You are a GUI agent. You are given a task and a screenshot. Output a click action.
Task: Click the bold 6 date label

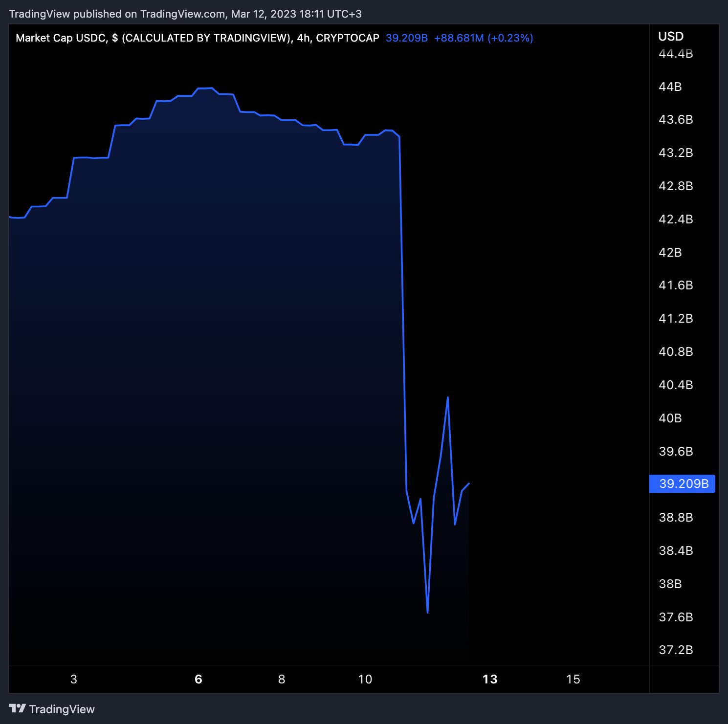click(198, 679)
